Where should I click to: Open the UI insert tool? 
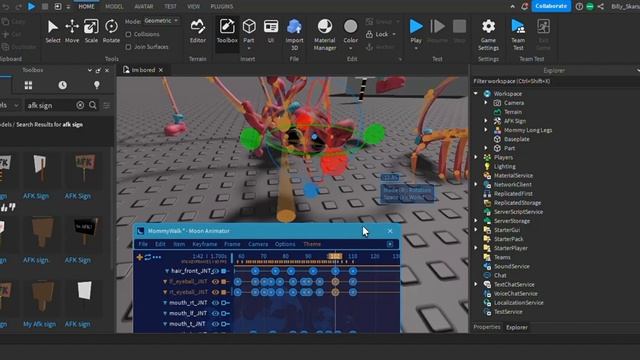click(271, 31)
